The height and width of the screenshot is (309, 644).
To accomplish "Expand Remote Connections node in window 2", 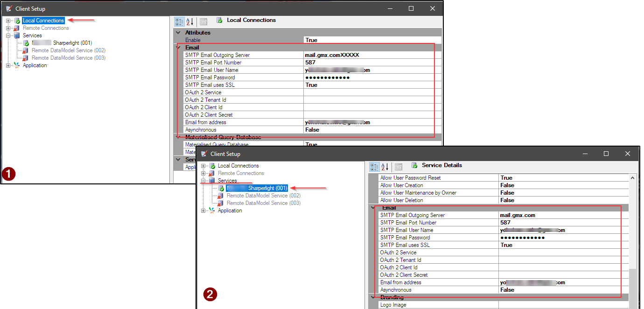I will click(x=203, y=173).
